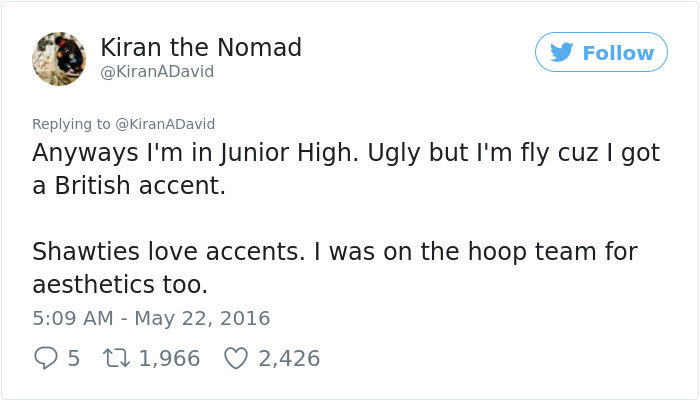Image resolution: width=700 pixels, height=401 pixels.
Task: Click the 2,426 likes count
Action: coord(288,357)
